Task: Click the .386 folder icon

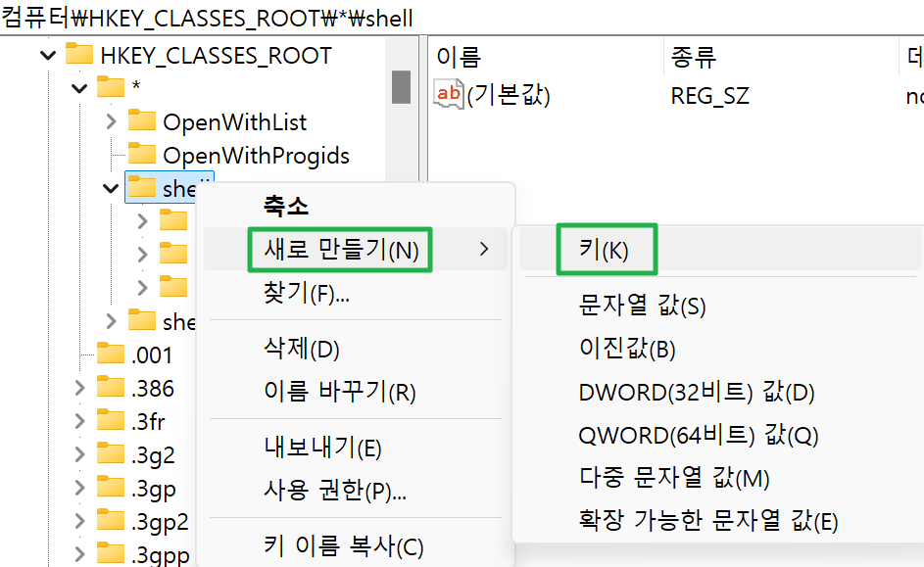Action: [x=111, y=388]
